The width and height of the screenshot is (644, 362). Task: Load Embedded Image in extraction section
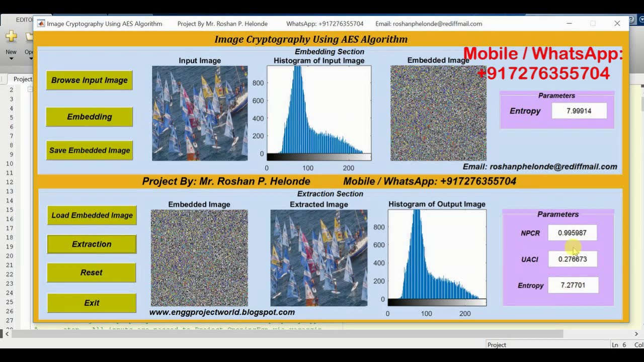click(x=92, y=215)
